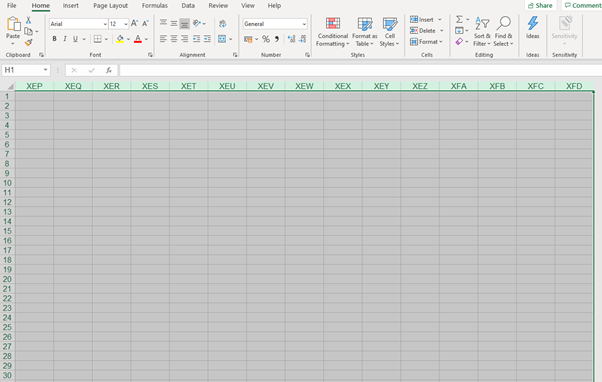Open the font size 12 dropdown
602x382 pixels.
[126, 24]
